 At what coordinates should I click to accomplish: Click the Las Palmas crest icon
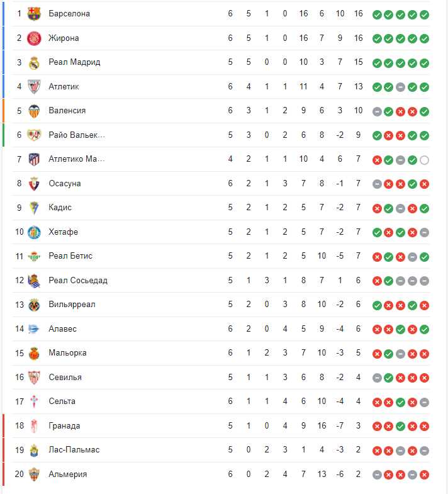coord(34,450)
